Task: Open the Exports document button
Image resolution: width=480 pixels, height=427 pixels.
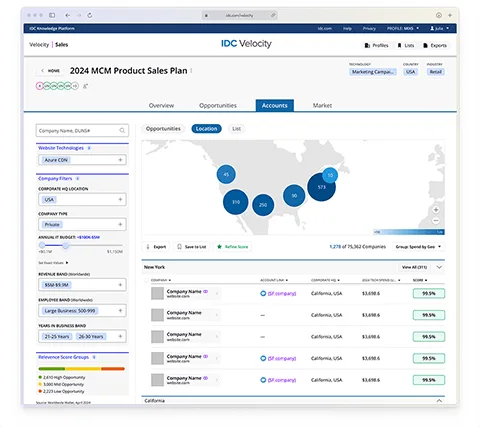Action: point(435,45)
